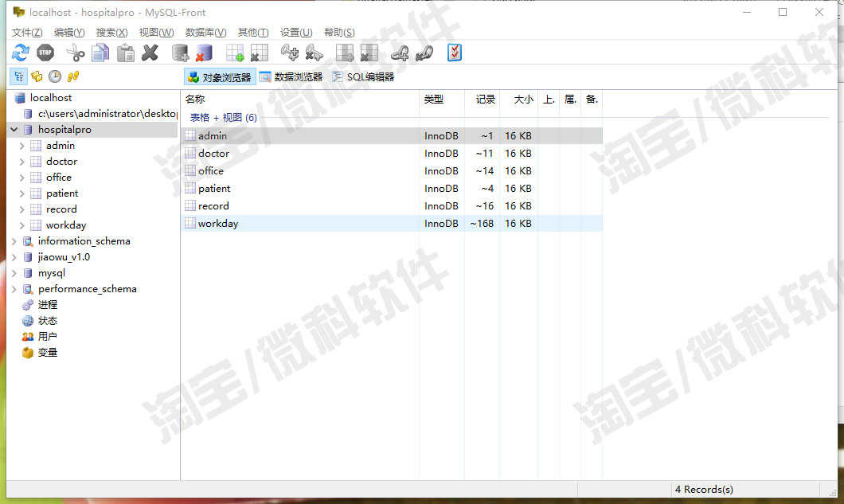The image size is (844, 504).
Task: Click the Delete Key icon
Action: (x=315, y=53)
